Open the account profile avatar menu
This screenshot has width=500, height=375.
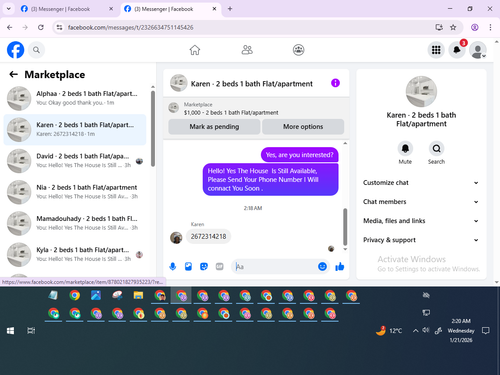point(478,50)
